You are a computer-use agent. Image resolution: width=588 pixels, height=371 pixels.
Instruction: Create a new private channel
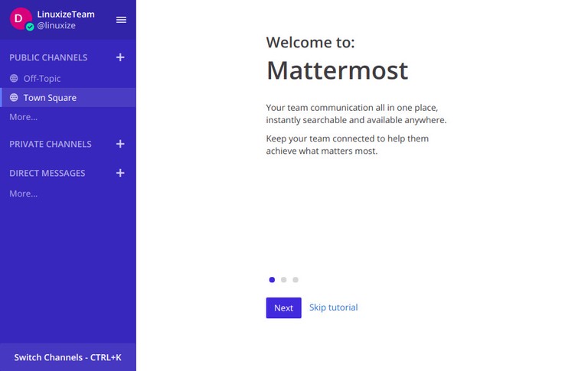click(120, 144)
